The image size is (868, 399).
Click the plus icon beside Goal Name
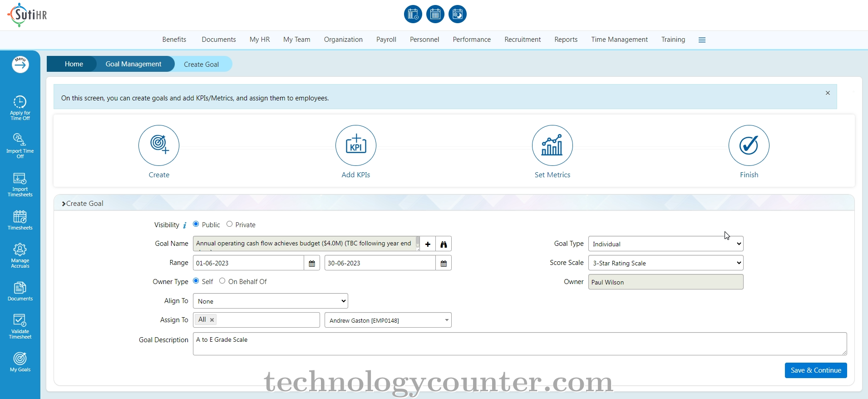pos(428,244)
